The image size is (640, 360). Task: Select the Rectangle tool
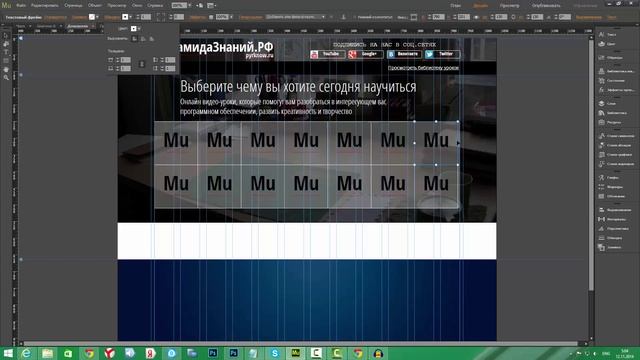[6, 61]
